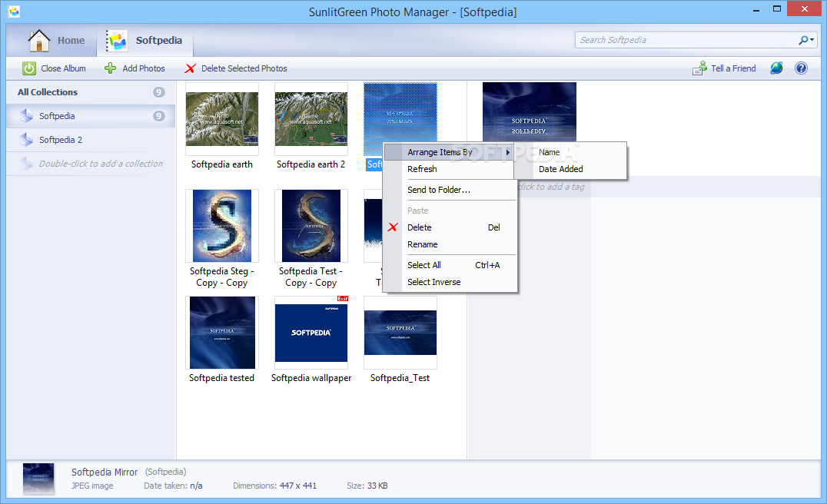Click the application icon in title bar
The image size is (827, 504).
(x=14, y=11)
